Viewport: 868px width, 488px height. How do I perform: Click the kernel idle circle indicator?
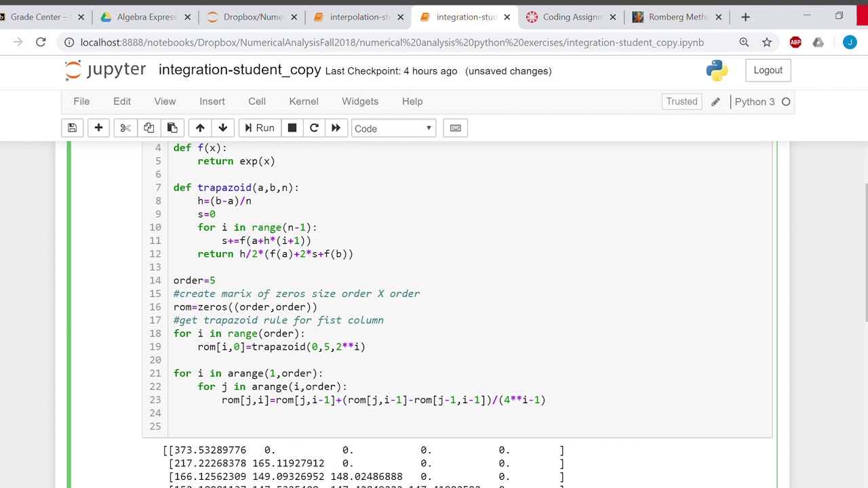[786, 102]
